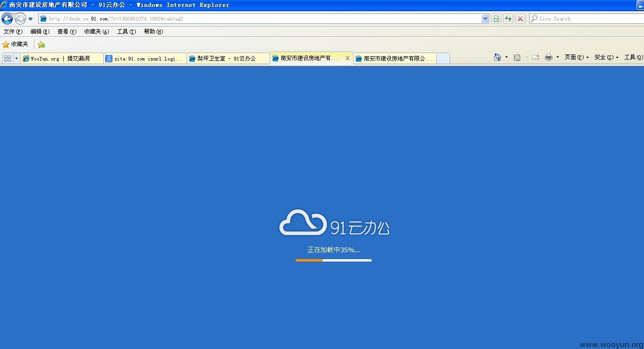Open the 文件(F) menu
This screenshot has height=349, width=644.
[13, 32]
